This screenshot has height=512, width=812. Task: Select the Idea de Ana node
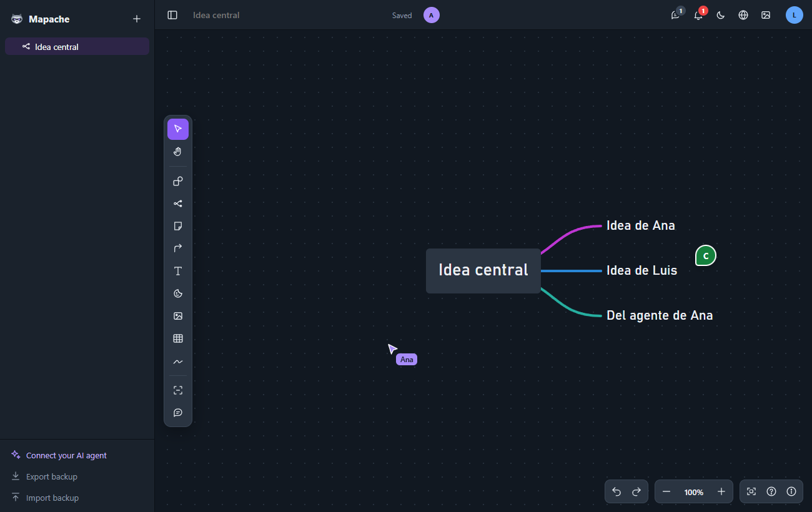[641, 225]
